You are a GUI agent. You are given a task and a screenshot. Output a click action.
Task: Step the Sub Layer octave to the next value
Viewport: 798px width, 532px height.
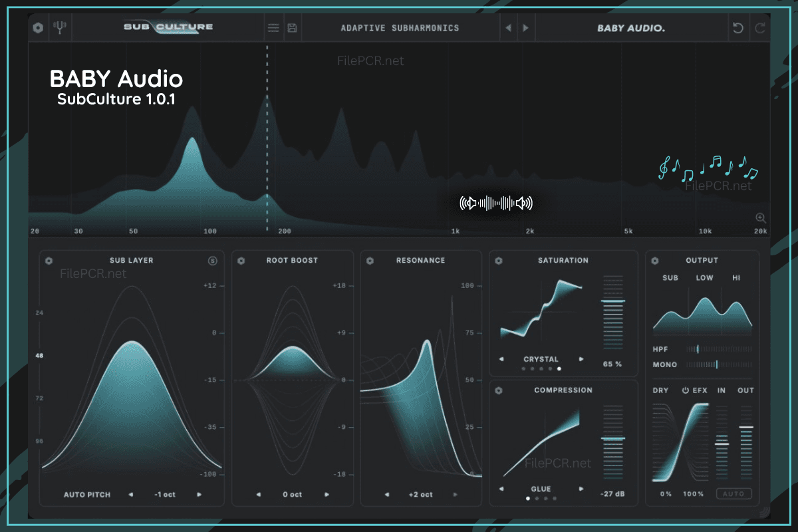pyautogui.click(x=199, y=495)
